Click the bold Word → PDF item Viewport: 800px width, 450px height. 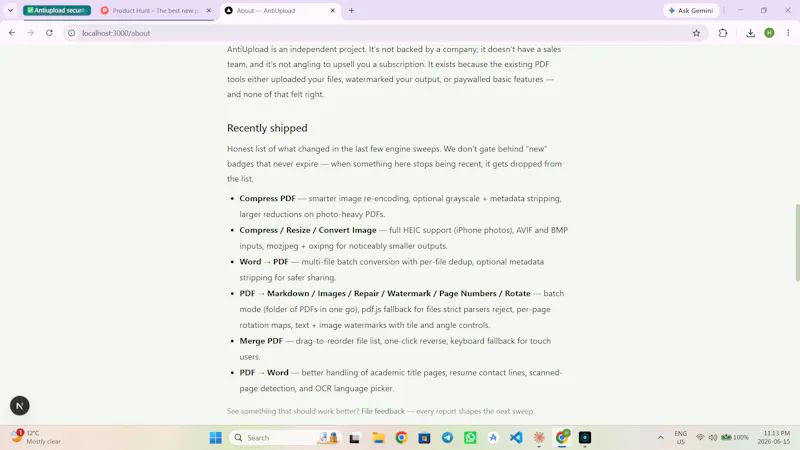click(x=264, y=262)
